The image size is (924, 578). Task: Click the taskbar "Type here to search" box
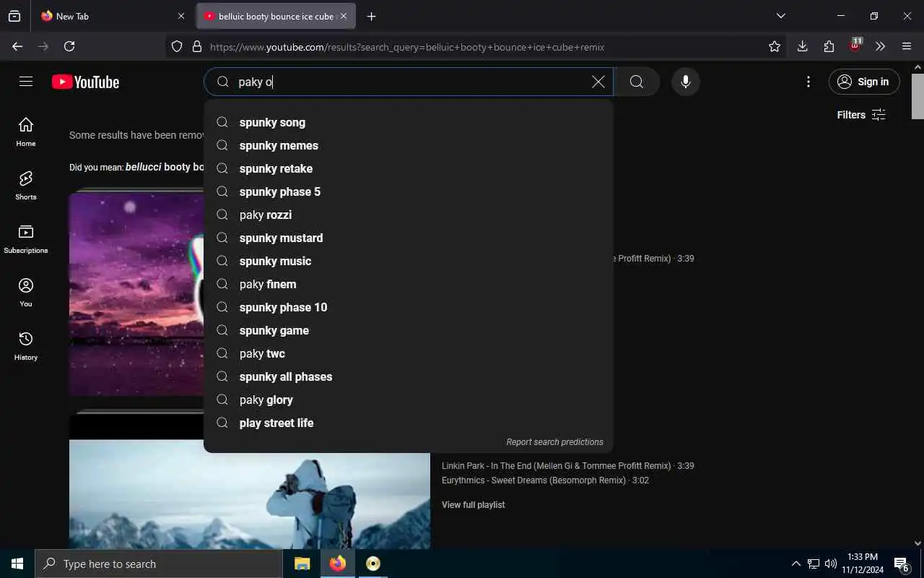click(x=159, y=564)
